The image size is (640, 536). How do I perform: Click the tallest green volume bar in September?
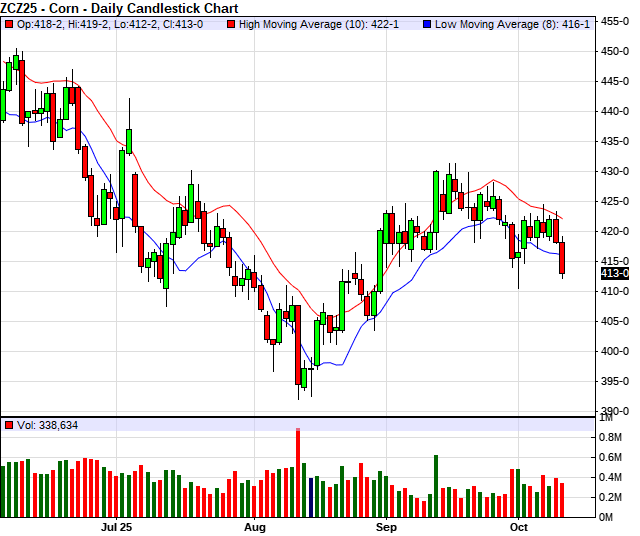[x=436, y=485]
